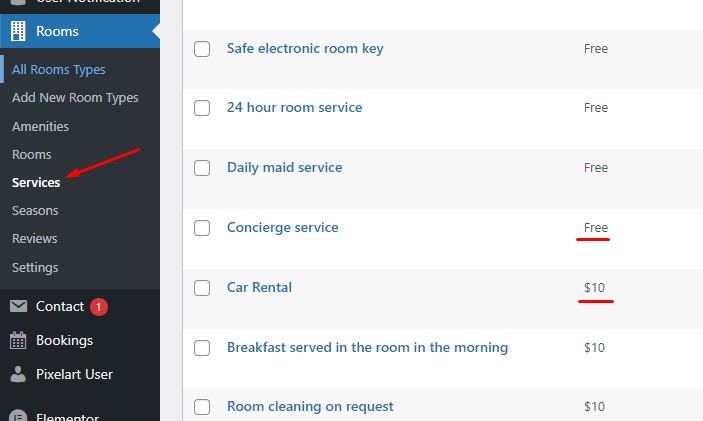703x421 pixels.
Task: Mark the Car Rental checkbox
Action: coord(202,288)
